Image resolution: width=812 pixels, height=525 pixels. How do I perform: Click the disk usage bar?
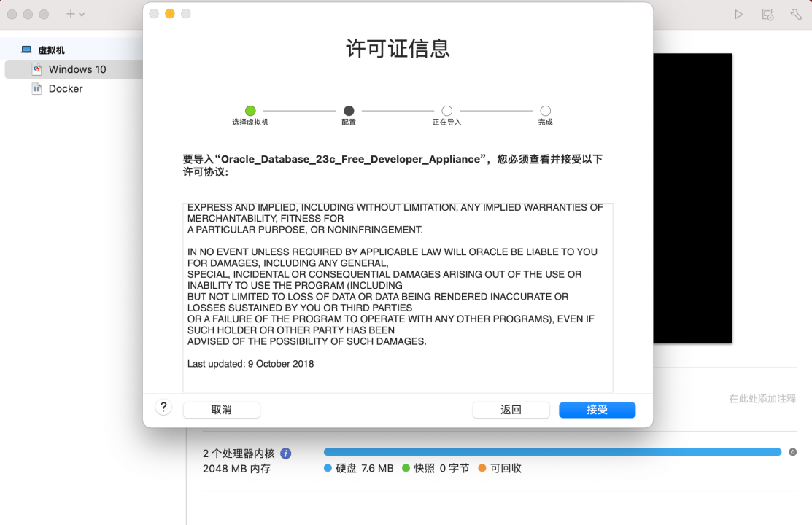click(552, 452)
